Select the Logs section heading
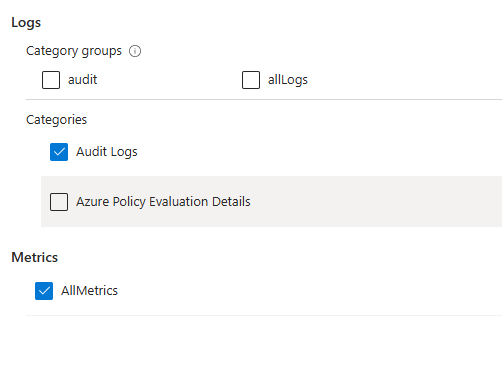This screenshot has width=502, height=378. tap(26, 23)
